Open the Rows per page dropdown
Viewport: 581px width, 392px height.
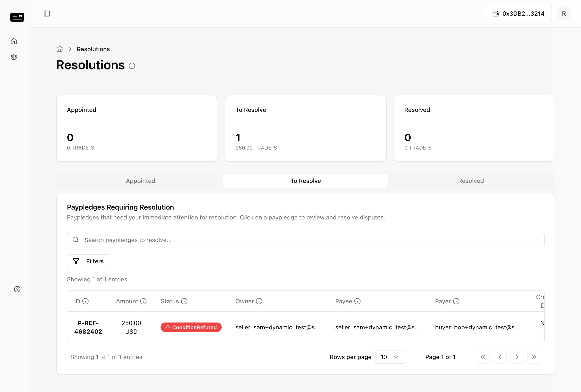[390, 357]
